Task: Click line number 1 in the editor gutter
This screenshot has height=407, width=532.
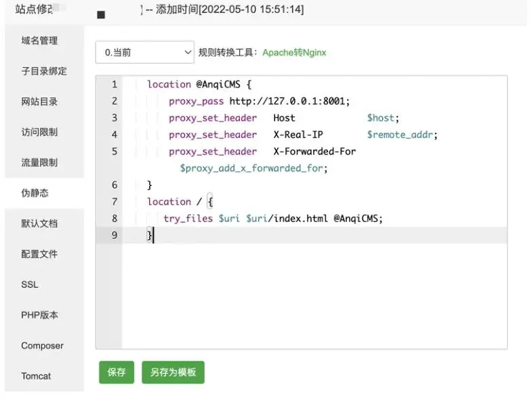Action: (114, 85)
